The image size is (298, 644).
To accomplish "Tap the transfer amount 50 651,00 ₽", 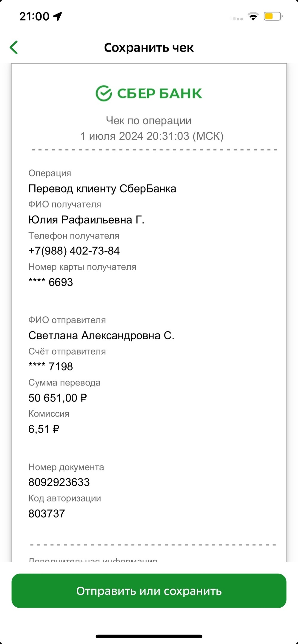I will [x=57, y=398].
